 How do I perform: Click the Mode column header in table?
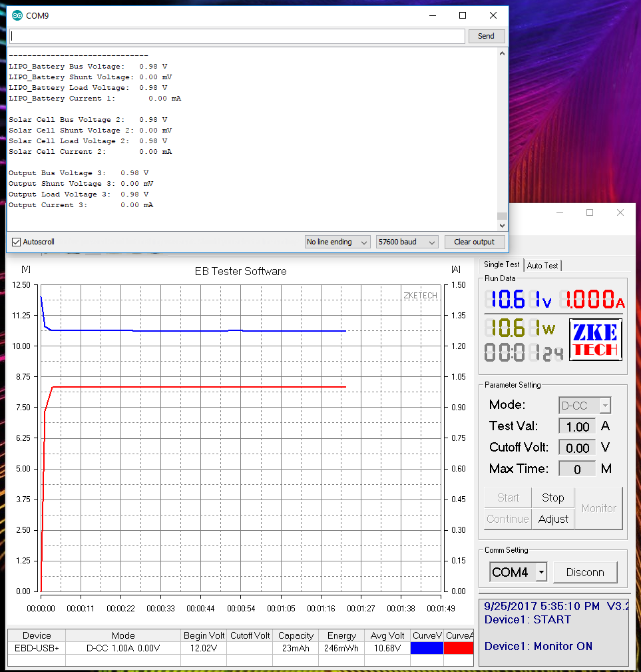point(123,635)
